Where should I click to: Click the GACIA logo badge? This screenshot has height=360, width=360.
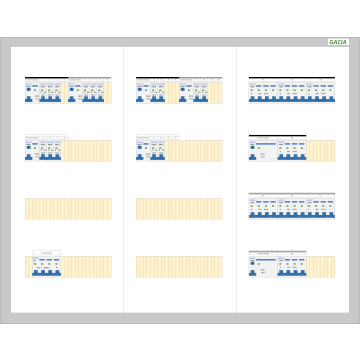click(x=338, y=42)
